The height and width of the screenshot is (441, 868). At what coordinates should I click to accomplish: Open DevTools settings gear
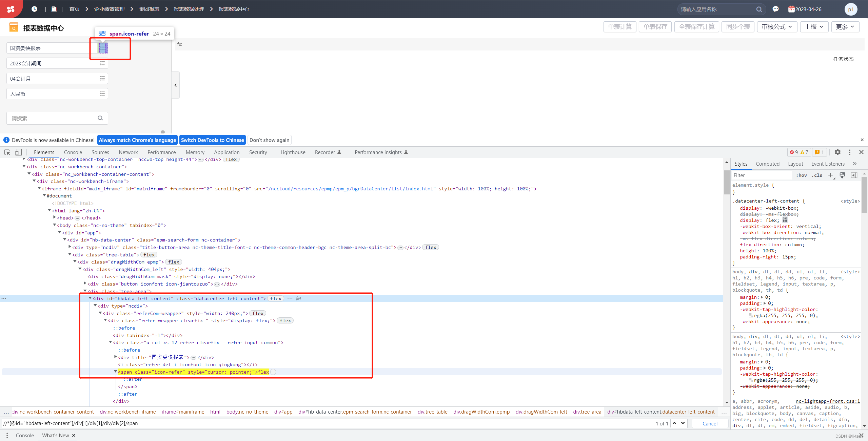point(837,152)
